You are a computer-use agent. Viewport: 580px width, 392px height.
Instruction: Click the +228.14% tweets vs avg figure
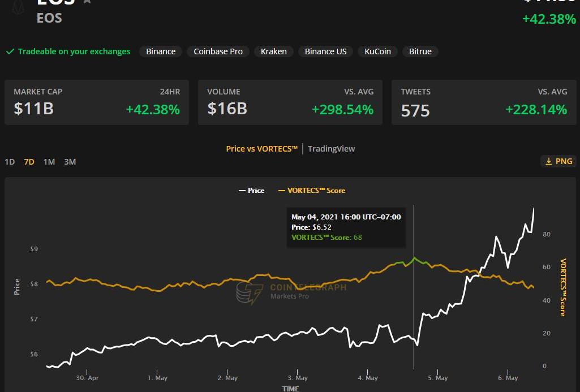pos(536,110)
